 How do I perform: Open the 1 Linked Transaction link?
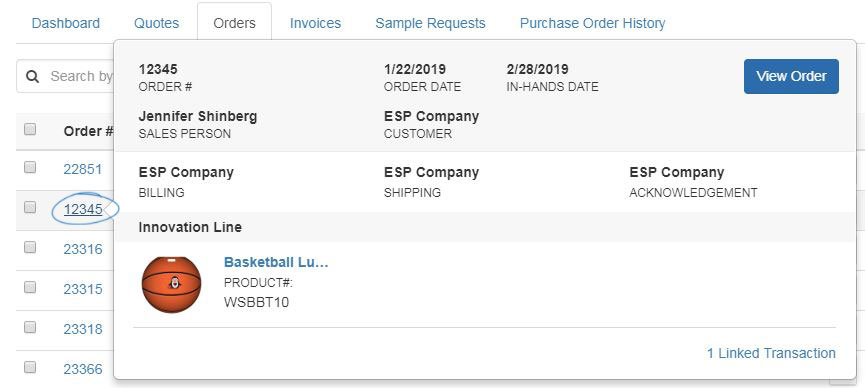pos(771,353)
